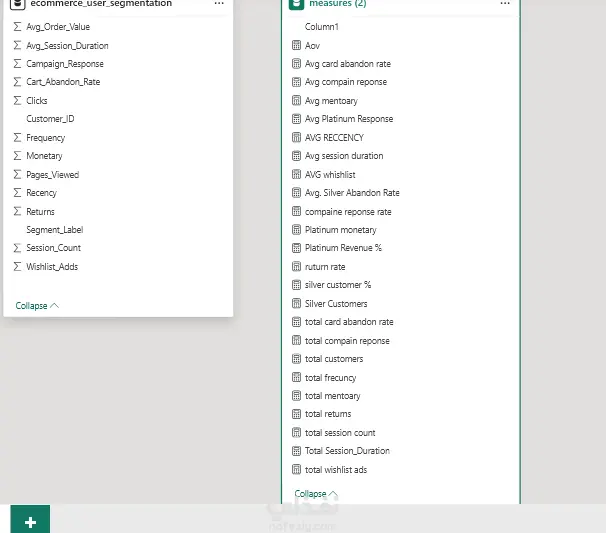Collapse the measures table
Image resolution: width=606 pixels, height=533 pixels.
pos(316,494)
